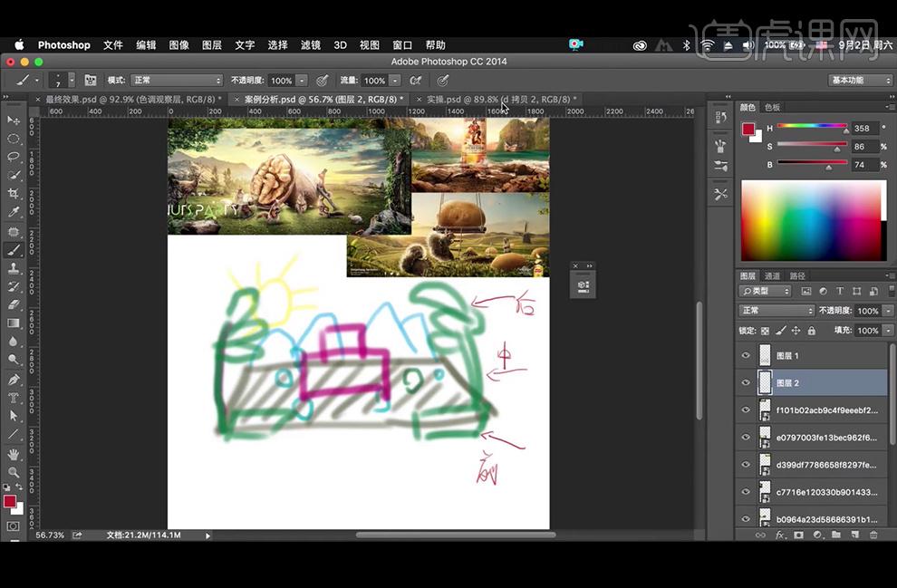Image resolution: width=897 pixels, height=588 pixels.
Task: Select the Eraser tool
Action: tap(14, 304)
